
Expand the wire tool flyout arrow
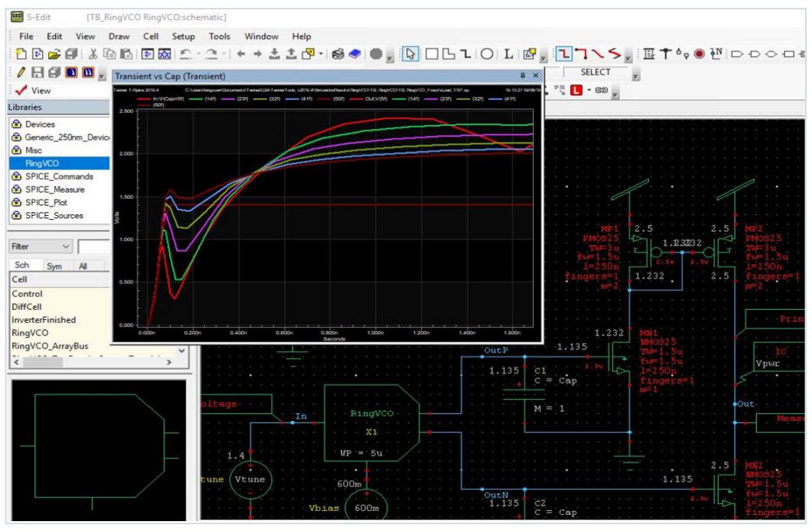coord(628,57)
